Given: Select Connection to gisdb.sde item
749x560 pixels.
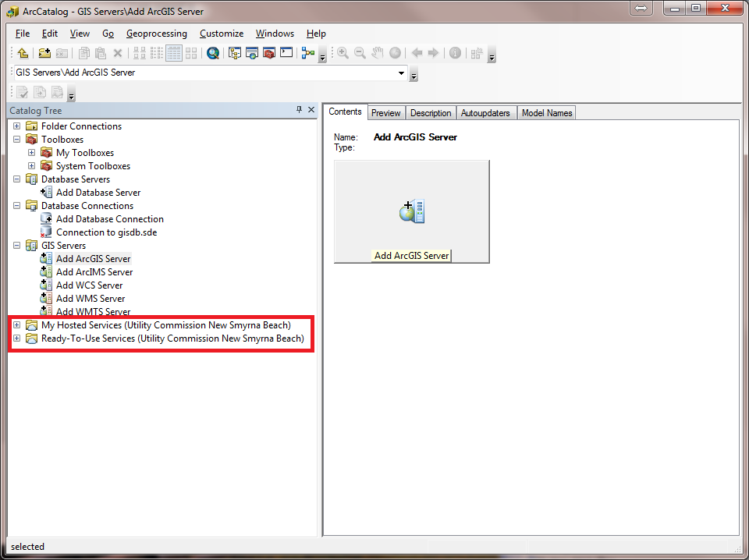Looking at the screenshot, I should (x=106, y=232).
